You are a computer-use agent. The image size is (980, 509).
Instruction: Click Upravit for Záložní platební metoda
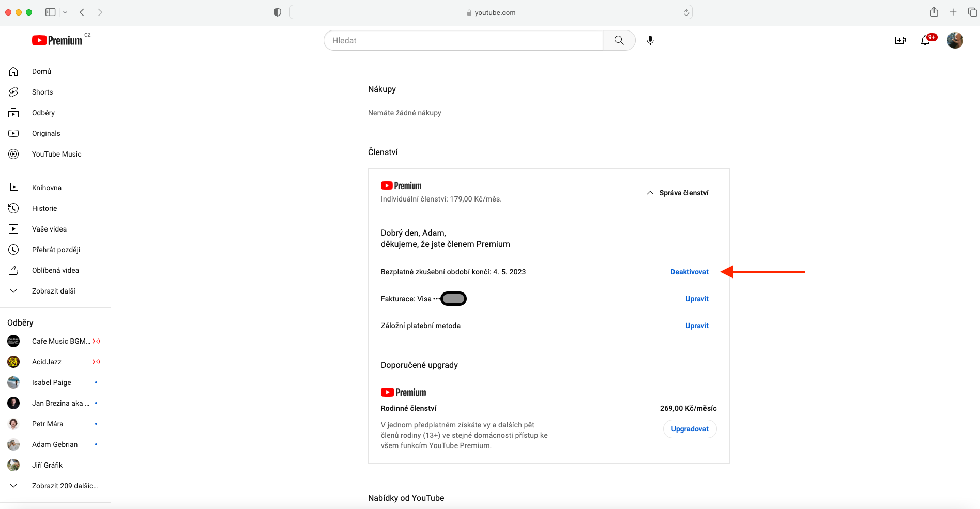[x=697, y=326]
